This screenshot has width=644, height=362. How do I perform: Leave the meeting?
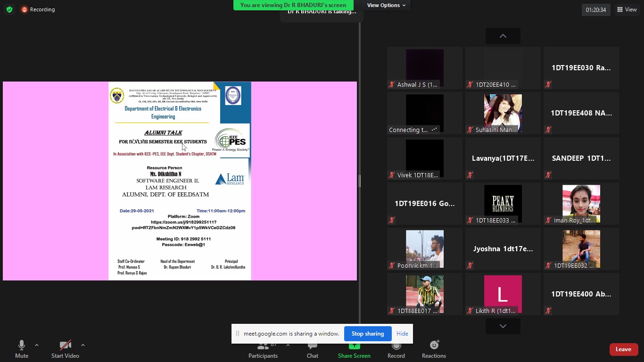[623, 349]
